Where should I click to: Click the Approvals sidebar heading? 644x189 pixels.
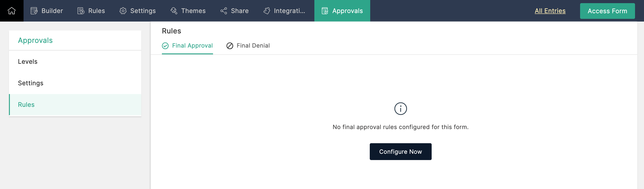(x=35, y=40)
